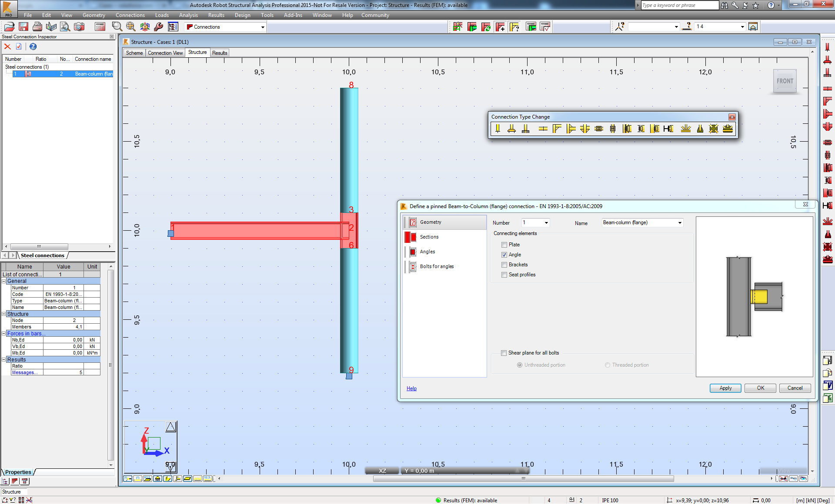Click the Cancel button
The height and width of the screenshot is (504, 835).
795,388
